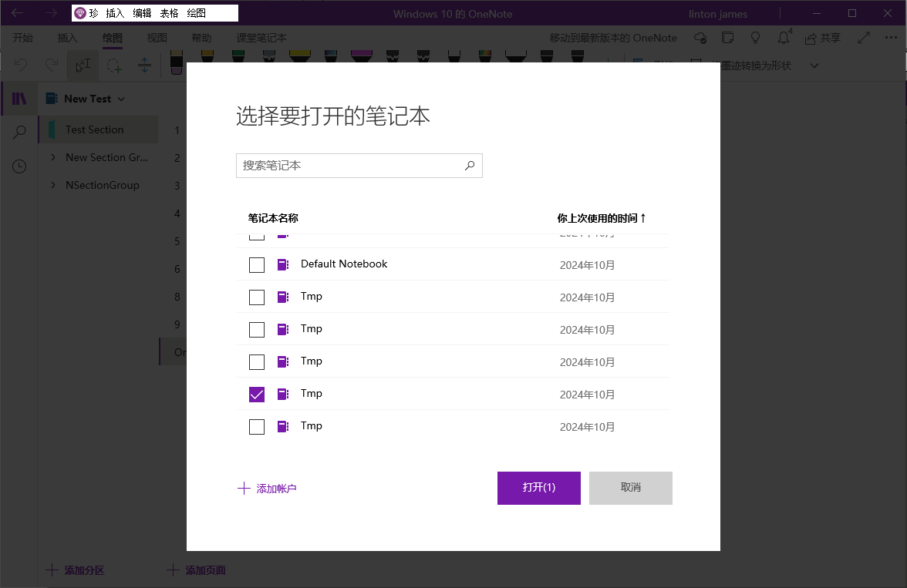
Task: Expand the New Section Gr... section group
Action: point(53,157)
